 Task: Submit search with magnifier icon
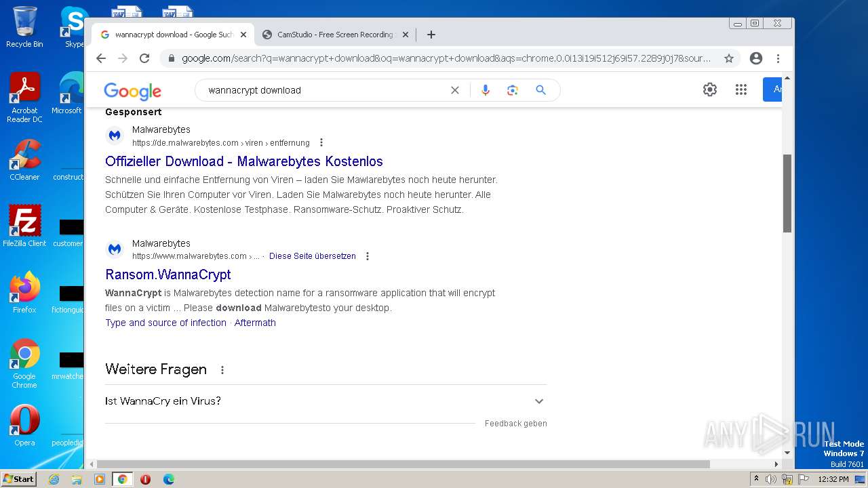click(x=540, y=90)
